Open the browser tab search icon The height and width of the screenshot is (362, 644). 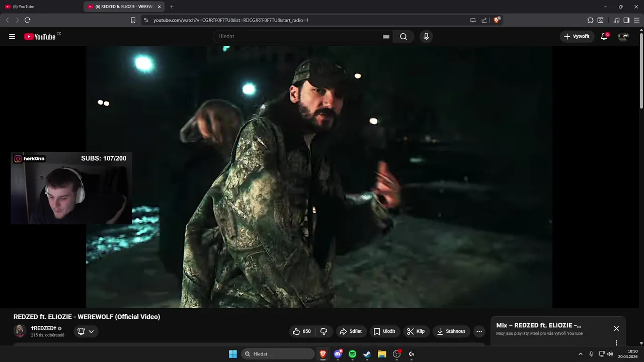(x=600, y=20)
